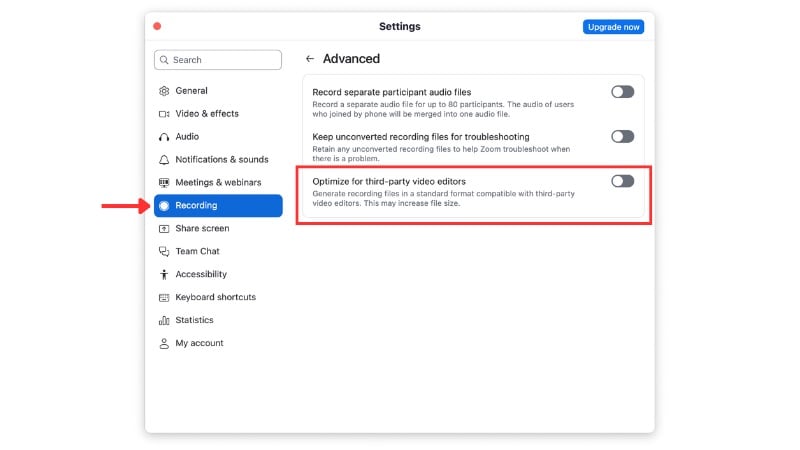
Task: Click the Notifications bell icon
Action: pos(164,160)
